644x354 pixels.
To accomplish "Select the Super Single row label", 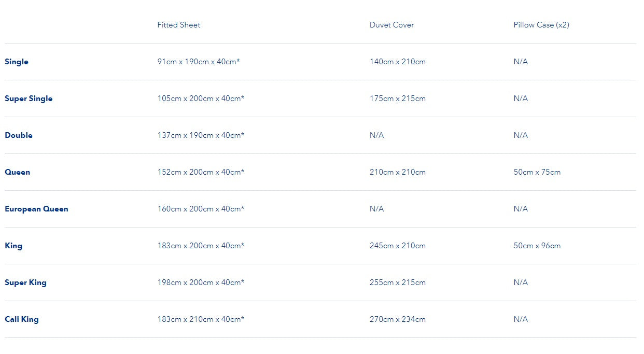I will tap(29, 98).
